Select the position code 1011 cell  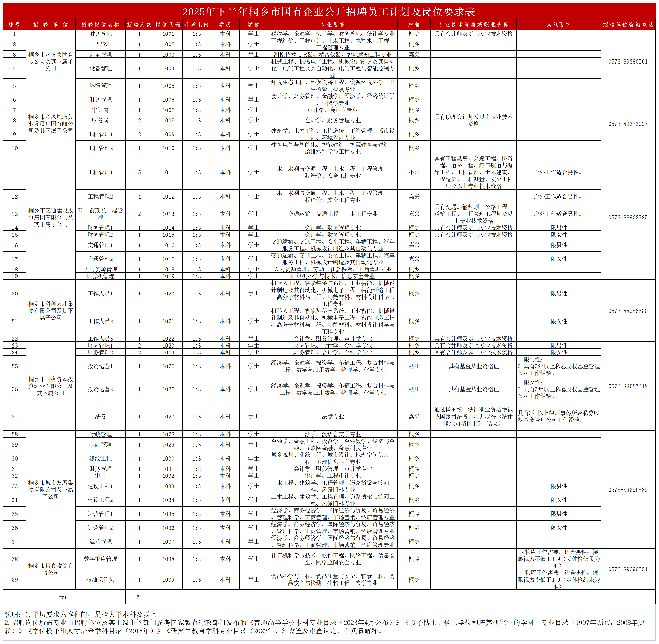[x=168, y=172]
